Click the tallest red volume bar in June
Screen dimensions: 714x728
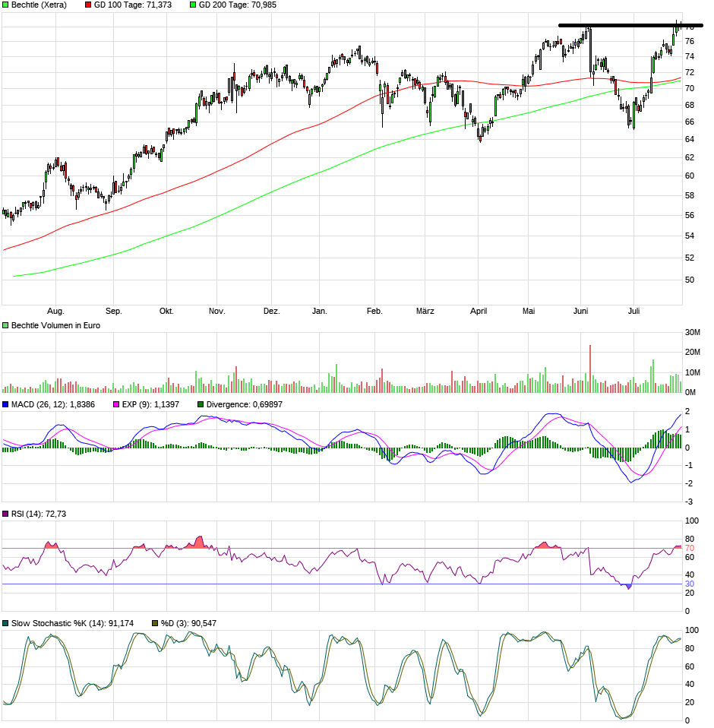point(589,369)
